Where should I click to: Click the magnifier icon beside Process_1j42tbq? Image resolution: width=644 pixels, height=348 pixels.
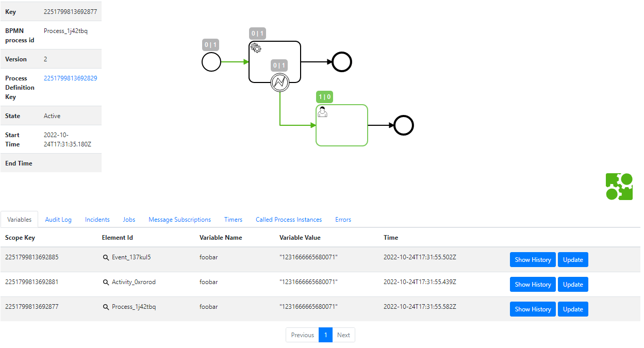pyautogui.click(x=106, y=307)
